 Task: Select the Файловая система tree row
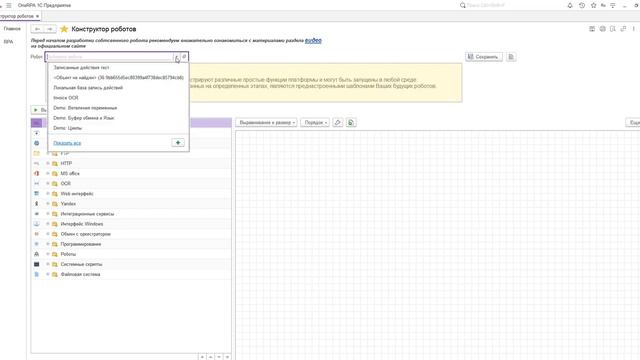pyautogui.click(x=131, y=274)
